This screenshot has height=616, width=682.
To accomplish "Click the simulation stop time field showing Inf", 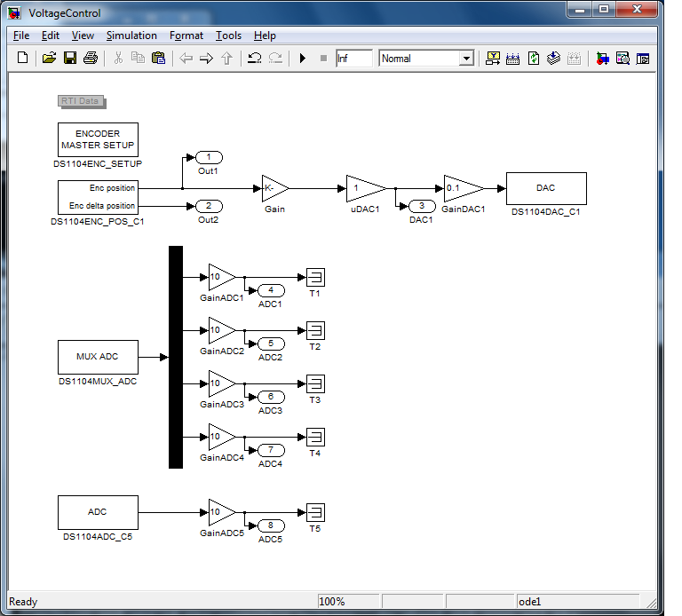I will pyautogui.click(x=354, y=59).
